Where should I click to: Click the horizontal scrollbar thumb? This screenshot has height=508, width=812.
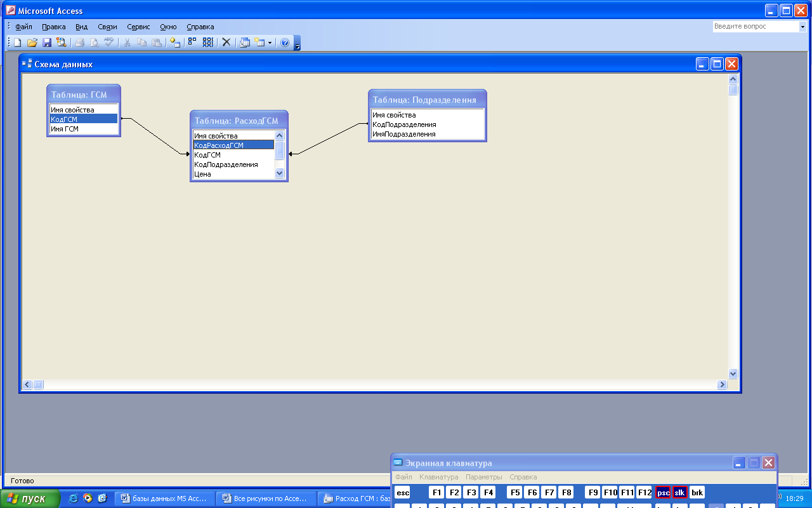tap(38, 384)
